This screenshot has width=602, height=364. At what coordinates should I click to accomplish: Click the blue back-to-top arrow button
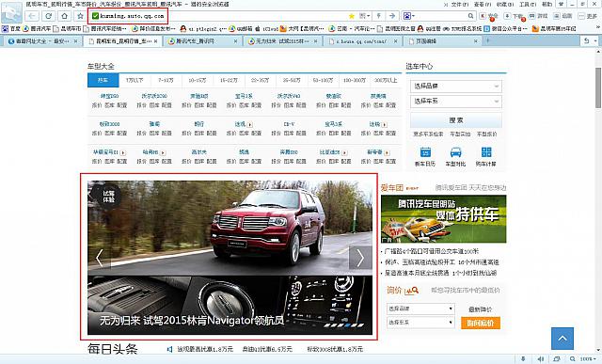[562, 339]
